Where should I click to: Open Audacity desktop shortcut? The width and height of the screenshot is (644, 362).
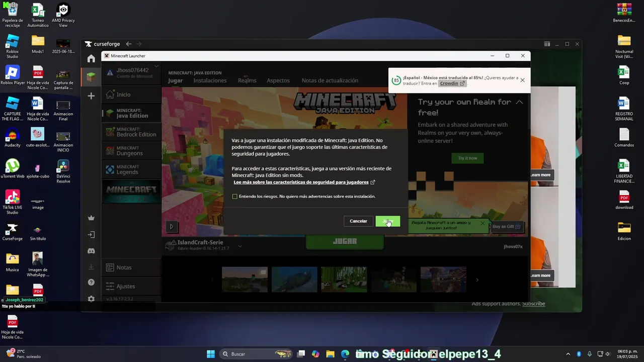[x=12, y=138]
